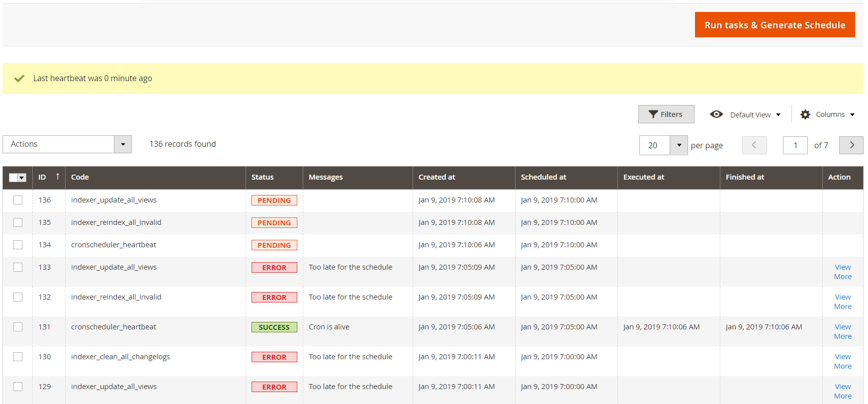
Task: Click View More link for row 132
Action: pos(843,302)
